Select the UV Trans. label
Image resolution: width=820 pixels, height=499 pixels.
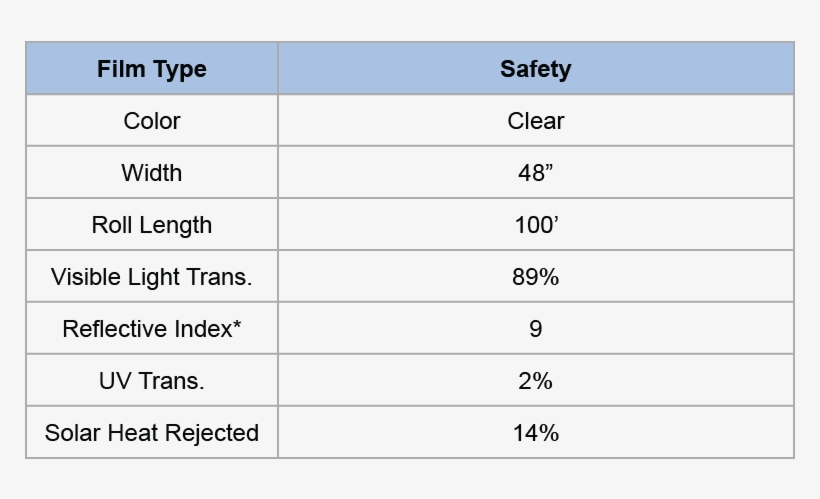coord(152,381)
